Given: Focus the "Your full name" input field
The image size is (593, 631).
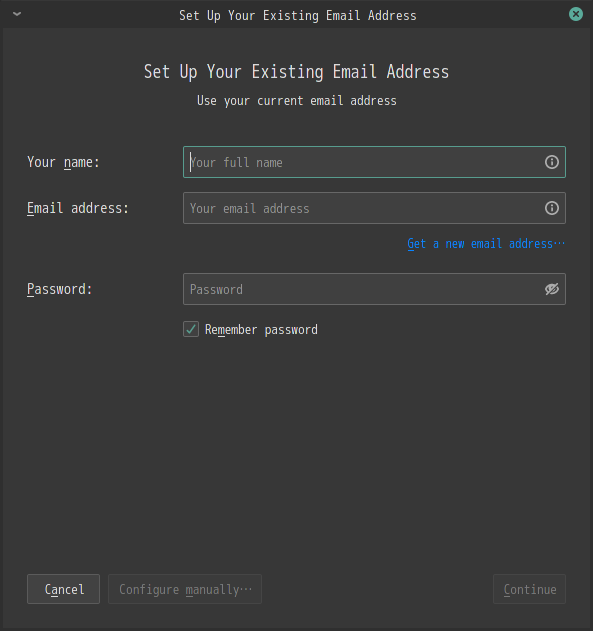Looking at the screenshot, I should (374, 162).
